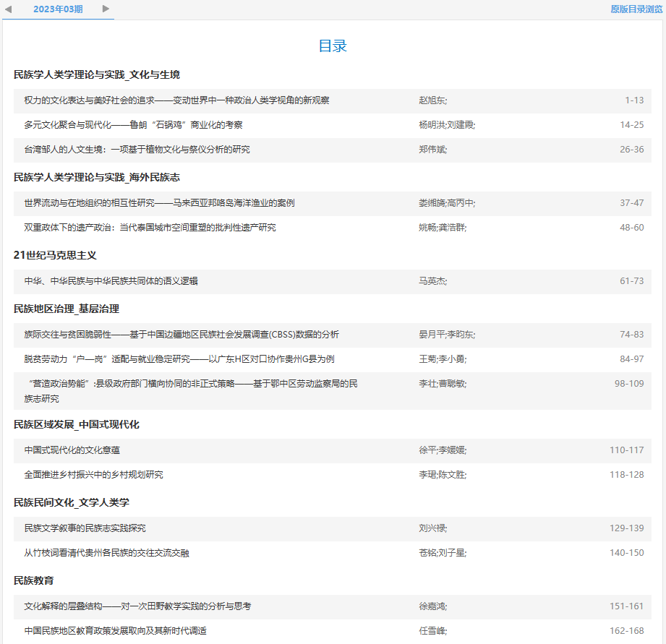Open article 权力的文化表达与美好社会的追求

tap(177, 100)
